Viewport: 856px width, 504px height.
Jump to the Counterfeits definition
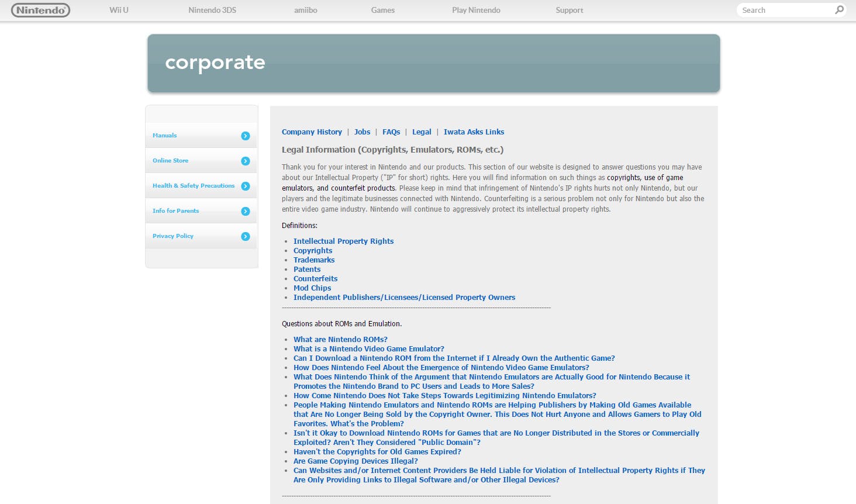pyautogui.click(x=315, y=278)
